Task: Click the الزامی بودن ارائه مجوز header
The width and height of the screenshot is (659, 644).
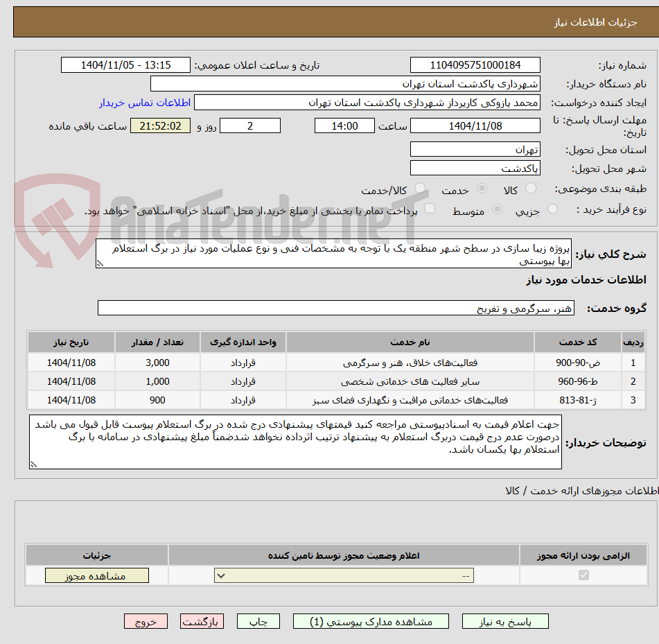Action: click(x=583, y=555)
